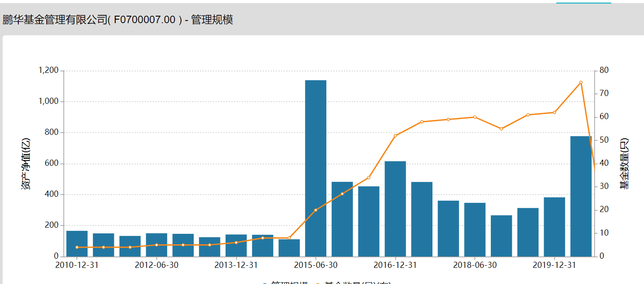Click the left axis value 600
Image resolution: width=644 pixels, height=284 pixels.
click(52, 163)
